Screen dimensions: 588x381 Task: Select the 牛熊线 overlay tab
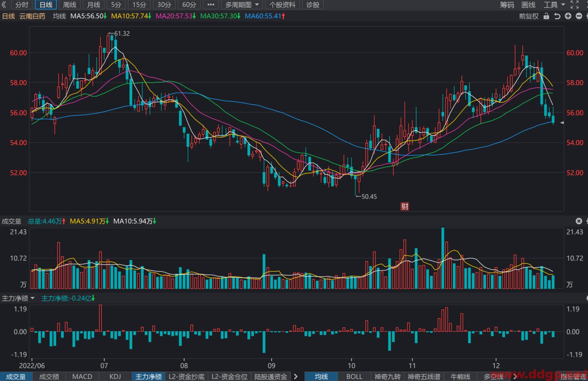(x=460, y=377)
